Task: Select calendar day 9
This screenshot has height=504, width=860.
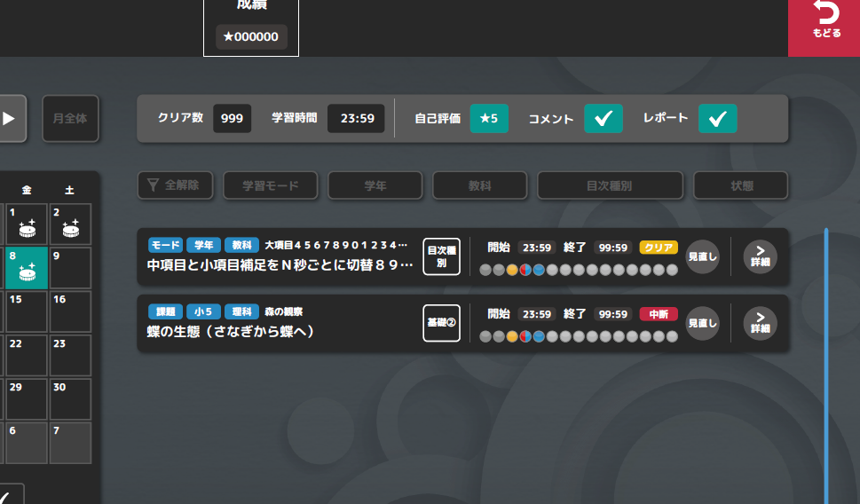Action: (70, 268)
